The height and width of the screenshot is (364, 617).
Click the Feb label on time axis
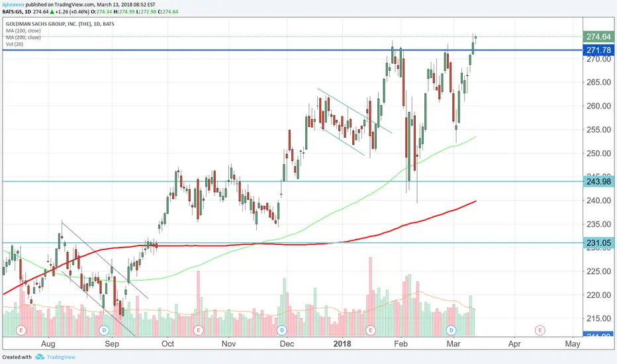point(401,343)
